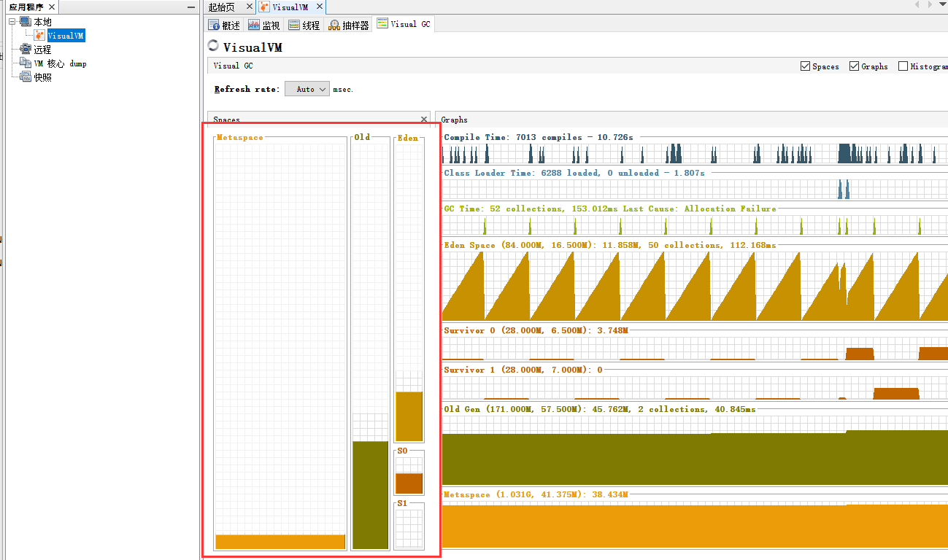This screenshot has height=560, width=948.
Task: Go to the 抽样器 tab
Action: point(349,25)
